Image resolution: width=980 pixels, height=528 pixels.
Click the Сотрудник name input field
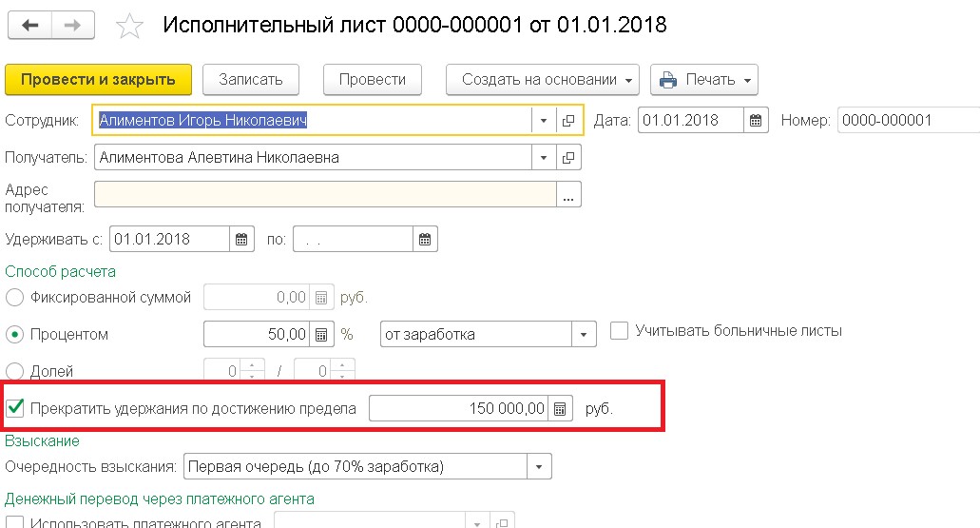313,120
